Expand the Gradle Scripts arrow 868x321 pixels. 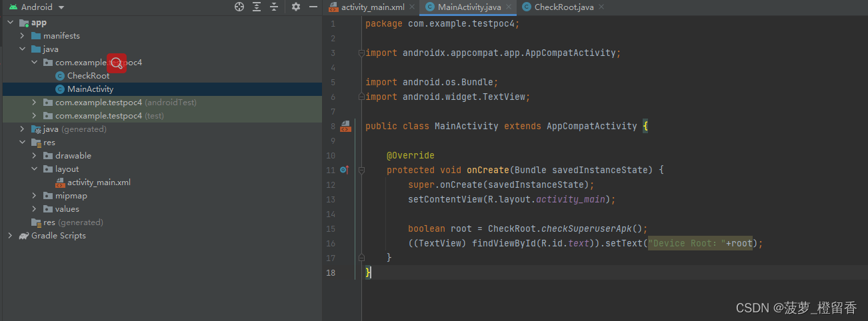click(11, 236)
